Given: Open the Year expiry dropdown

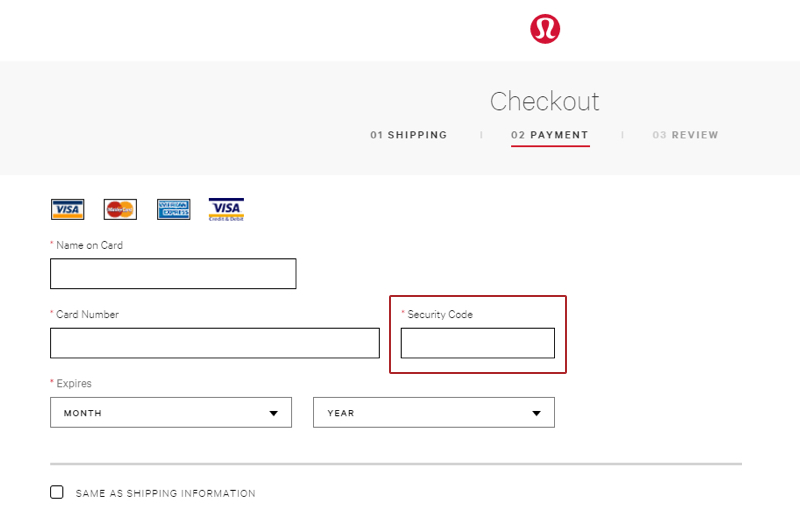Looking at the screenshot, I should click(434, 413).
